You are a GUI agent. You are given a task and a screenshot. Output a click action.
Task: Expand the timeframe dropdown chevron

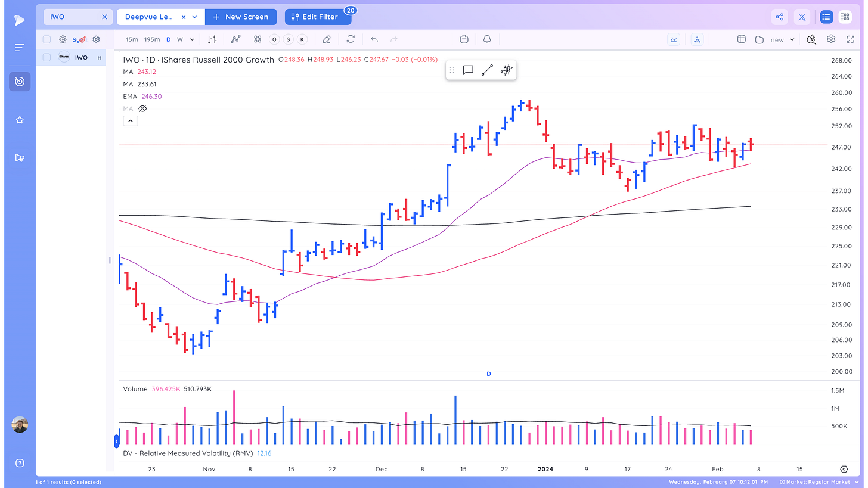192,39
